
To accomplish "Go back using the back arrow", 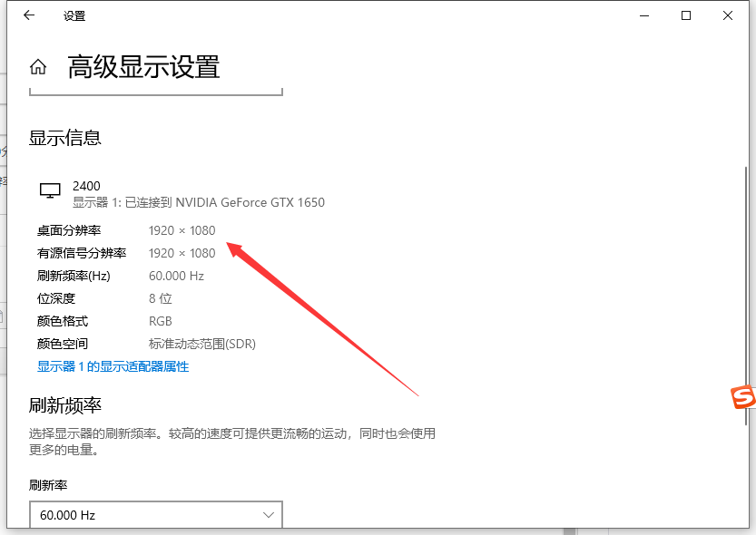I will (27, 15).
